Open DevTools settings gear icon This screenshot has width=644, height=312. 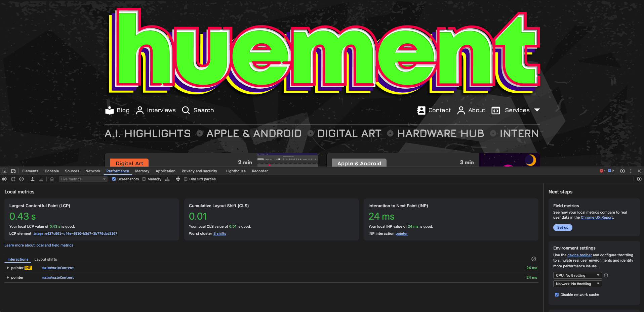point(622,171)
